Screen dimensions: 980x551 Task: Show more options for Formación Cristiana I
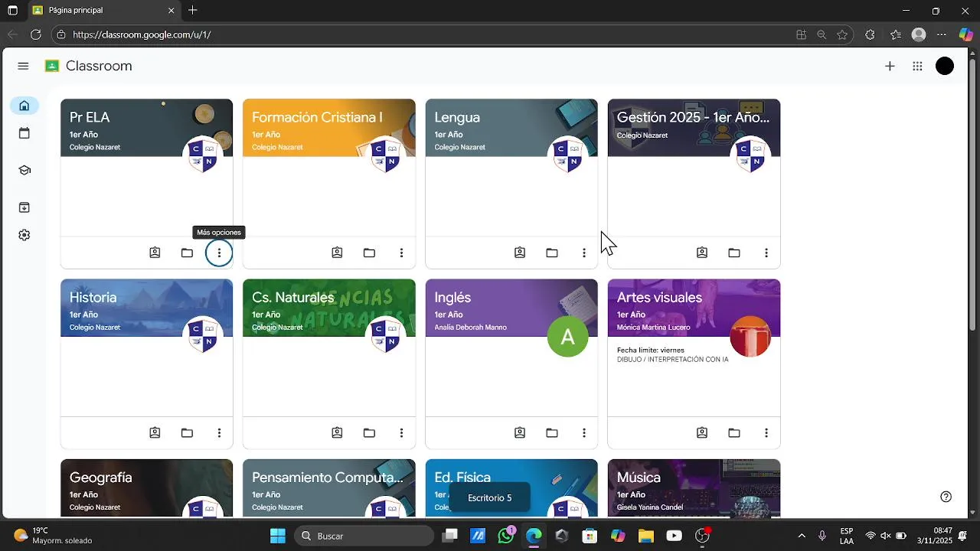[401, 253]
